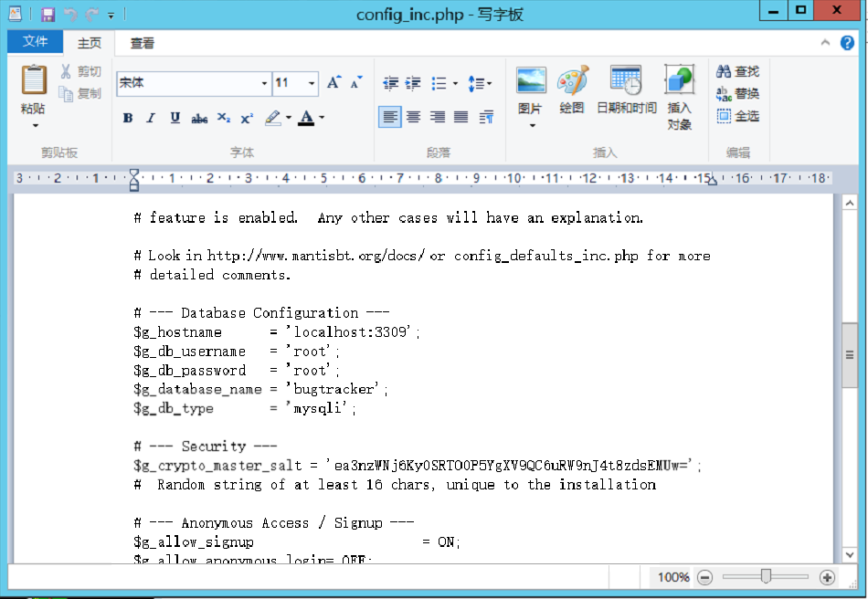Viewport: 868px width, 599px height.
Task: Click in the 'localhost:3309' hostname text
Action: click(x=349, y=331)
